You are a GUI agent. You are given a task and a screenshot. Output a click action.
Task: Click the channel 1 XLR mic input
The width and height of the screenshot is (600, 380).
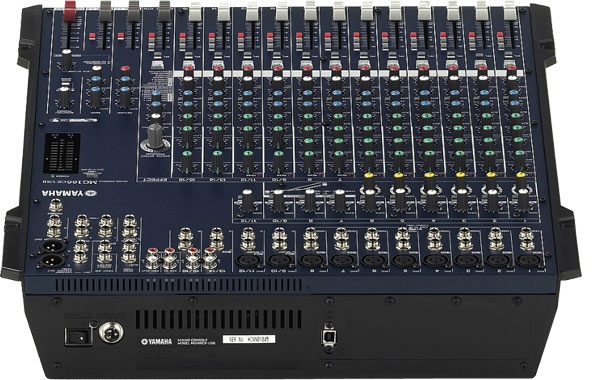(x=529, y=260)
